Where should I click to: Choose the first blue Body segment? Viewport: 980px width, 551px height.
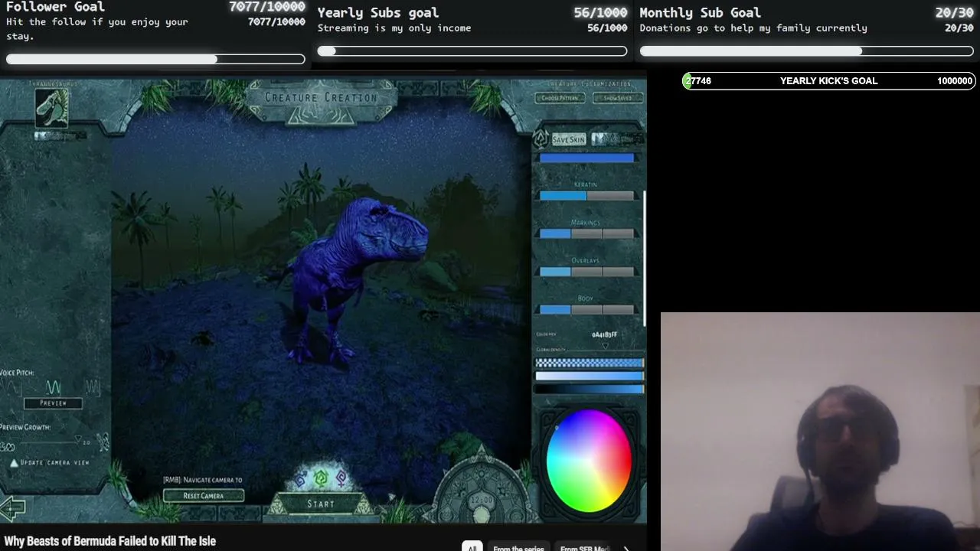click(555, 310)
